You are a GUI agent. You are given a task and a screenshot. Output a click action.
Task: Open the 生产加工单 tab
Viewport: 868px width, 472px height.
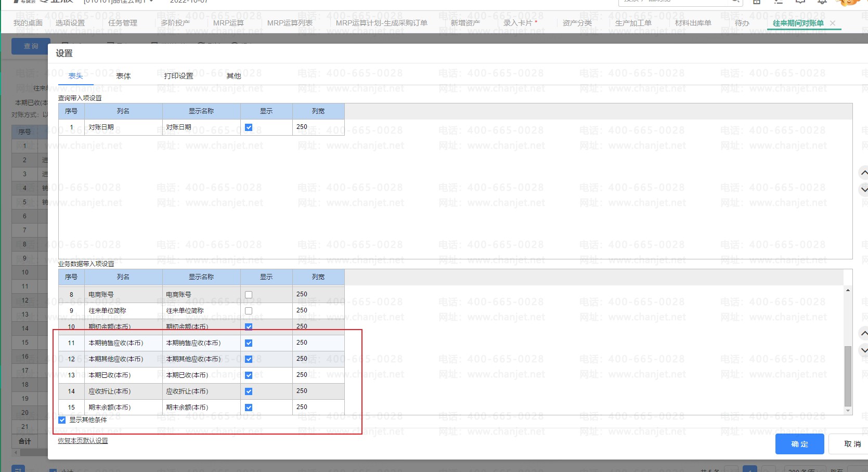pyautogui.click(x=633, y=23)
